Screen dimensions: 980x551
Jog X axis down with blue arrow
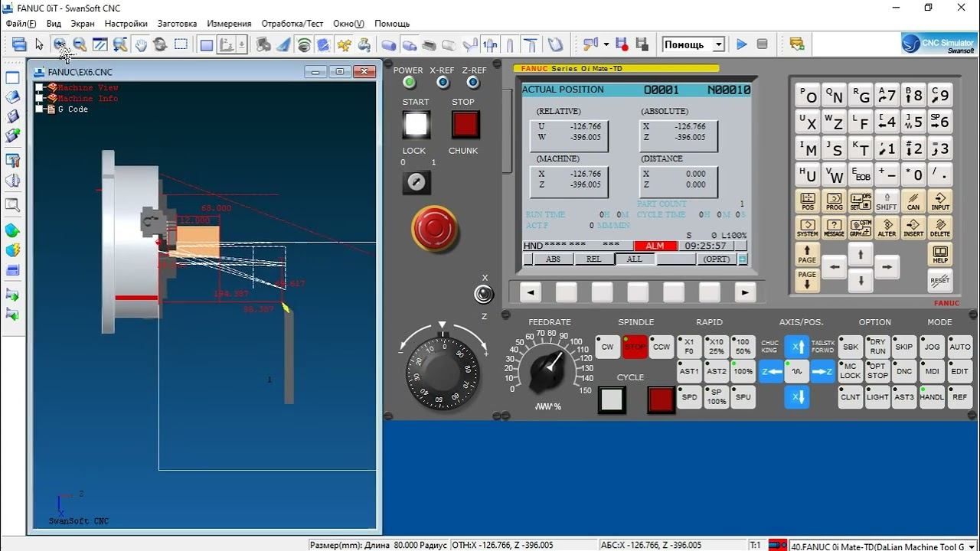coord(797,397)
